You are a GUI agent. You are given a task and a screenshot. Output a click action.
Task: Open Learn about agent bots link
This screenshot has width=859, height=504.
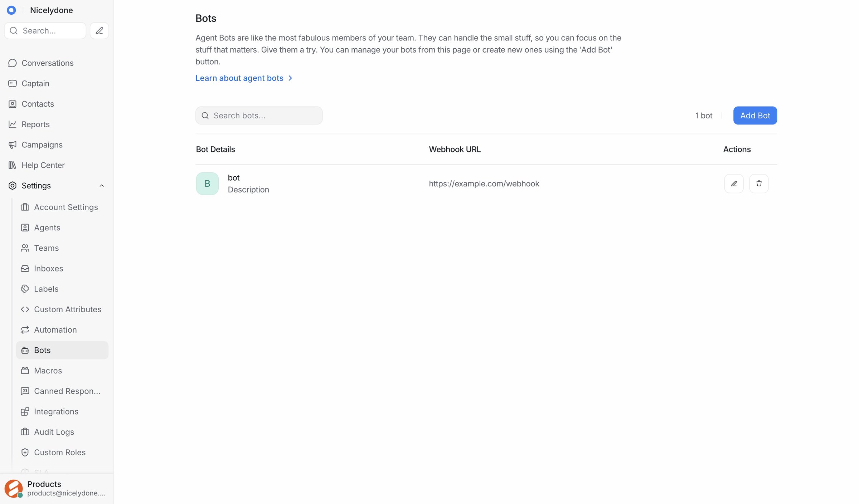click(x=244, y=78)
